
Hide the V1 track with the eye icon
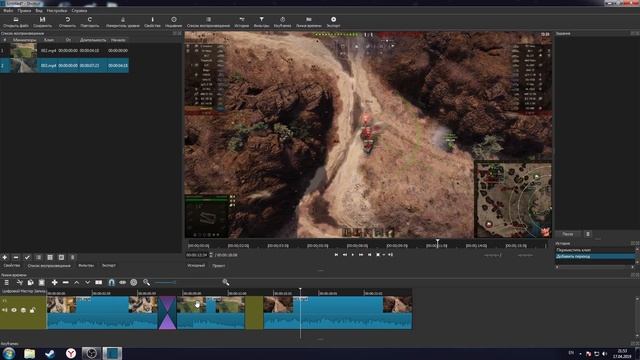[x=14, y=310]
